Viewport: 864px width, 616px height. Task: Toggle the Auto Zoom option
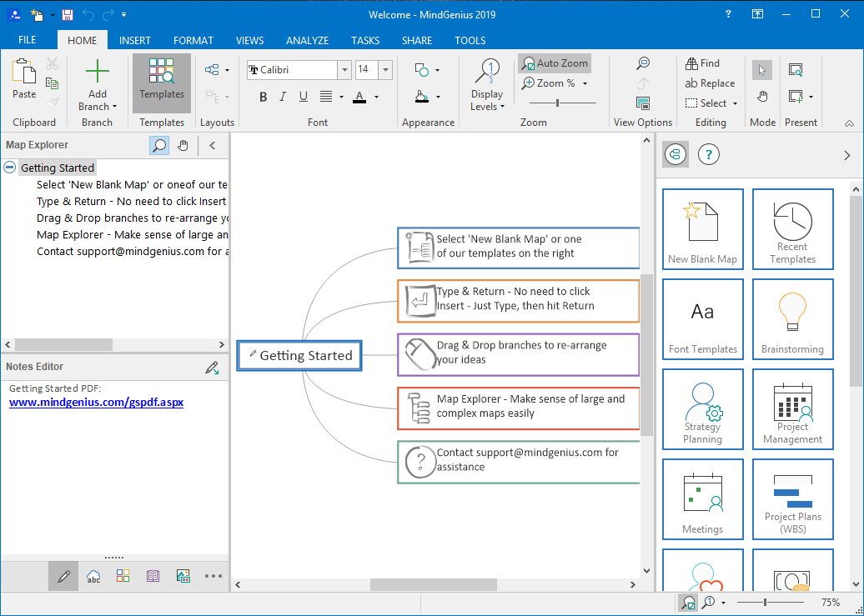click(555, 63)
